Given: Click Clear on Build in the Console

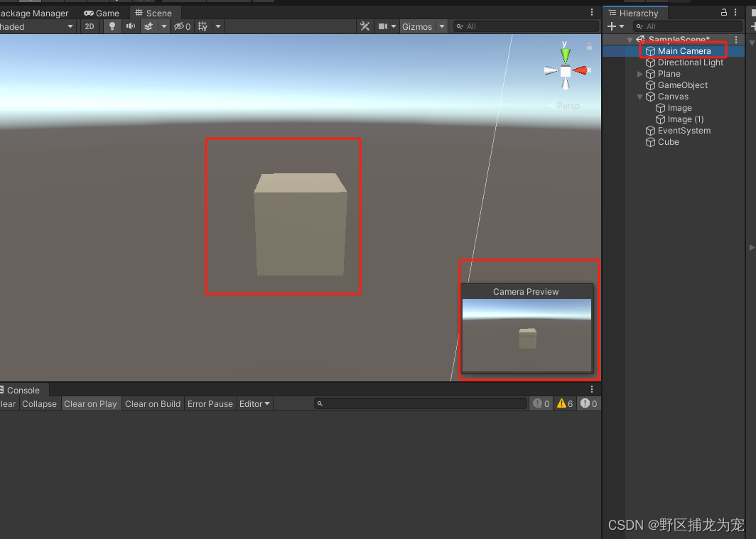Looking at the screenshot, I should pyautogui.click(x=152, y=403).
